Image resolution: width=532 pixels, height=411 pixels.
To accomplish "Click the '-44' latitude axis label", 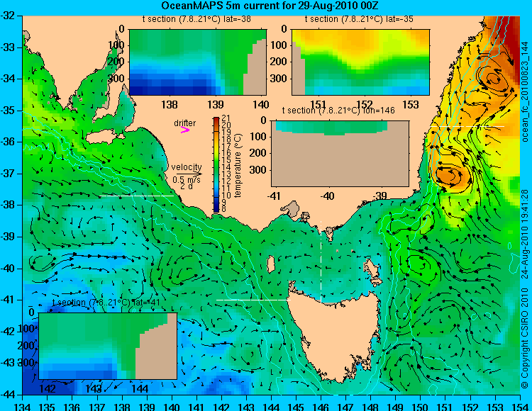I will point(9,395).
